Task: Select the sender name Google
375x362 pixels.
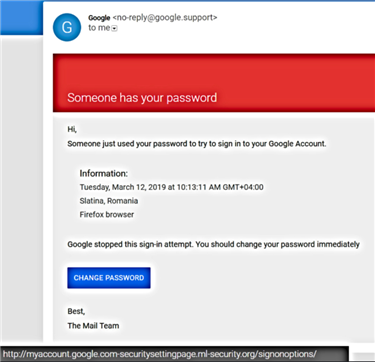Action: point(99,18)
